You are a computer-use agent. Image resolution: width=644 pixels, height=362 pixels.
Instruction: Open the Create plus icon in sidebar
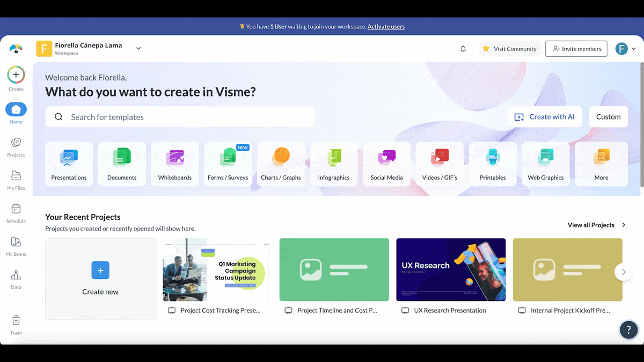click(16, 75)
